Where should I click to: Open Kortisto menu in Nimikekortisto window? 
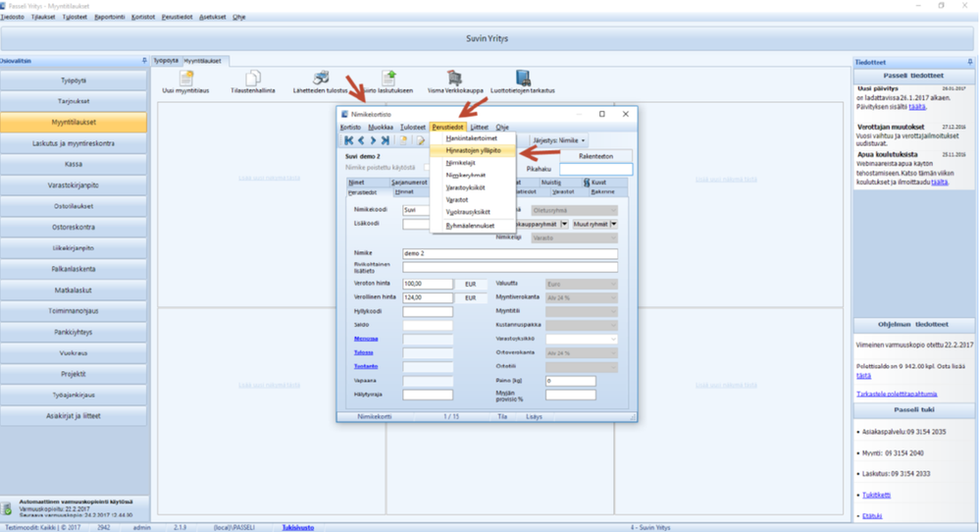coord(350,127)
